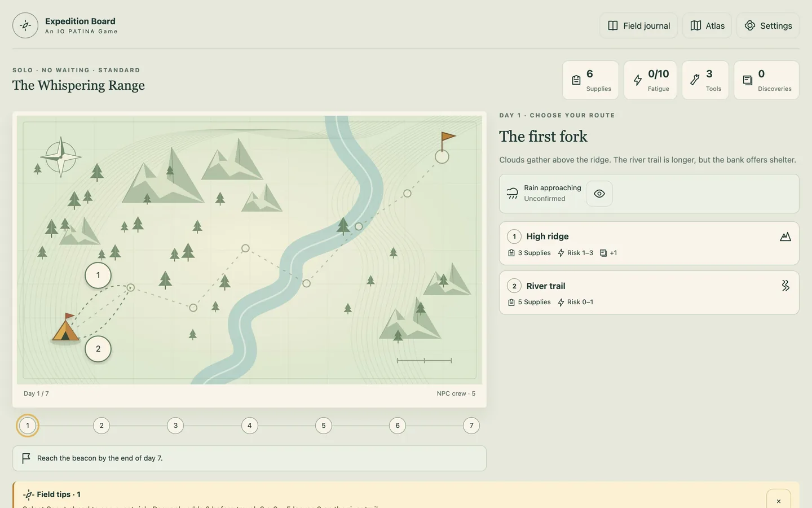Click 'Day 1 / 7' label
Screen dimensions: 812x508
(36, 393)
